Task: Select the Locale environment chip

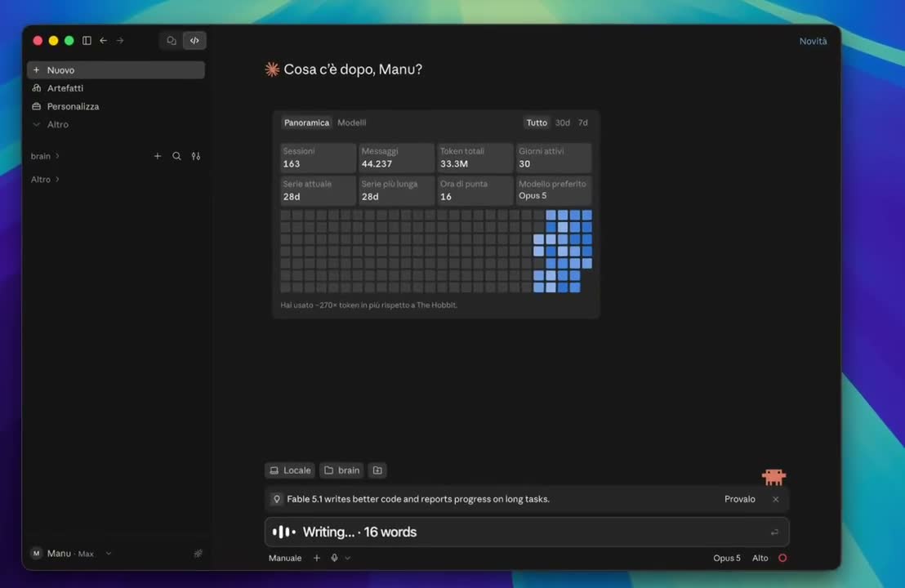Action: click(290, 470)
